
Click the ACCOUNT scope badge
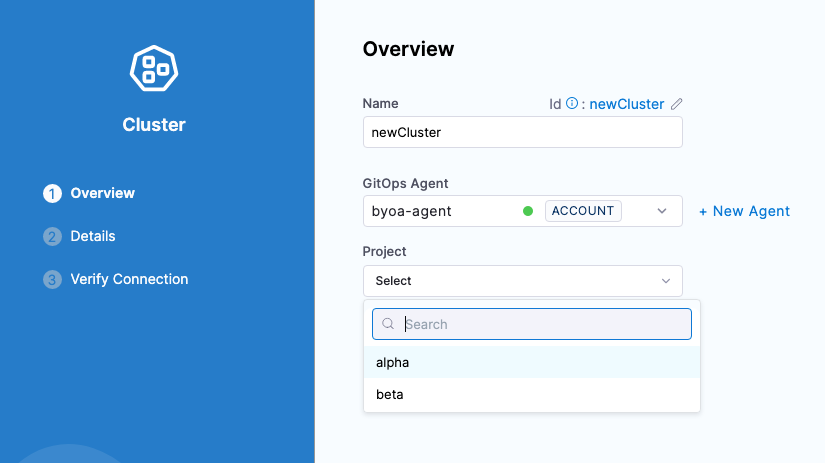(583, 211)
